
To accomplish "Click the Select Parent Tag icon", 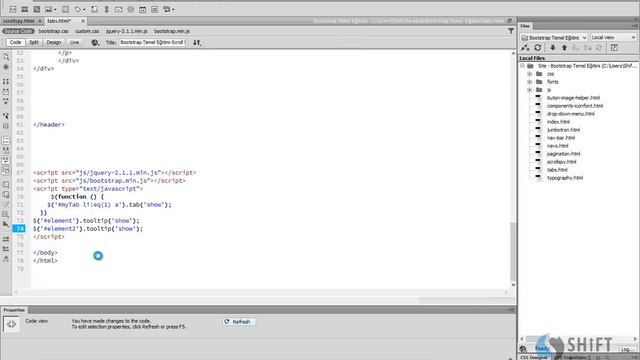I will pyautogui.click(x=6, y=116).
